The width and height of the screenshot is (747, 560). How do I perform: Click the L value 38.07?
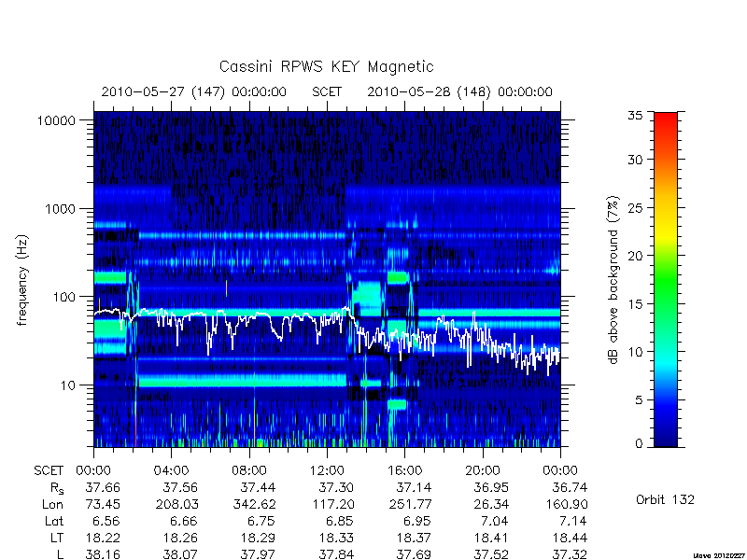[180, 554]
